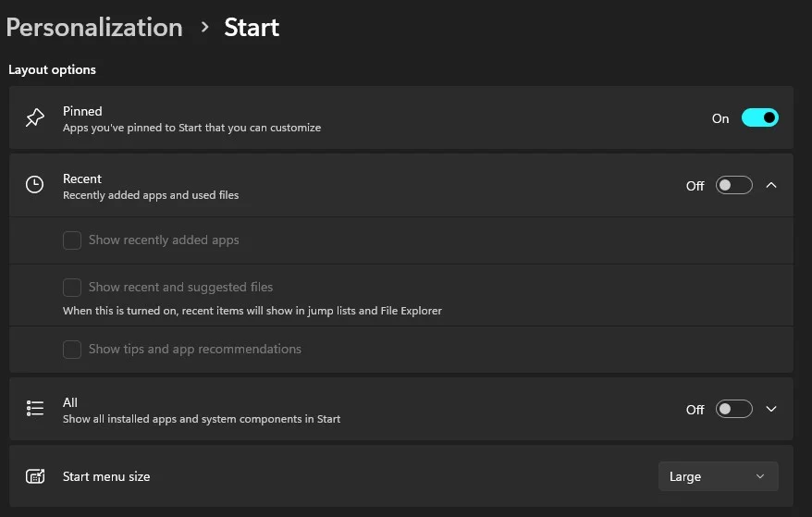Click the Recent setting title
The image size is (812, 517).
click(81, 178)
